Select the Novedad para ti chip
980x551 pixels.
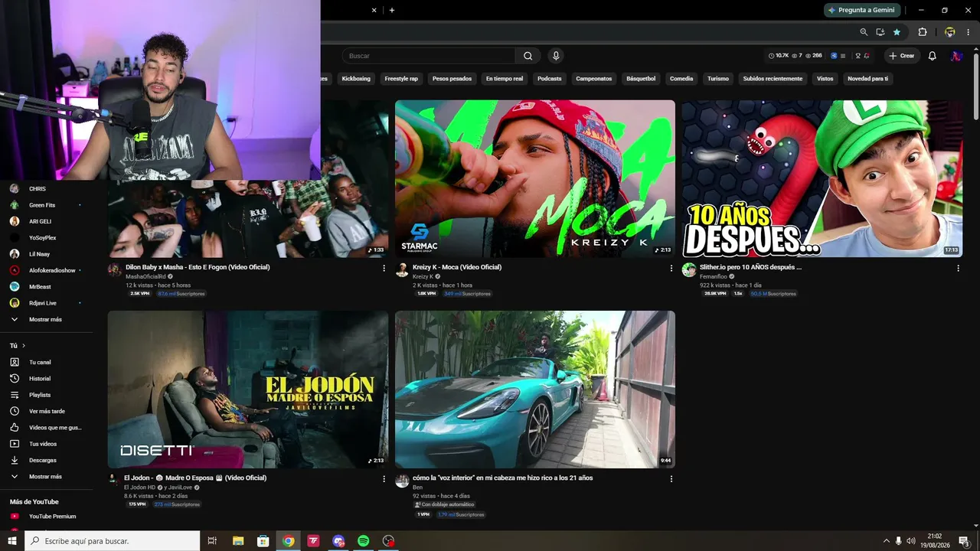[x=868, y=79]
